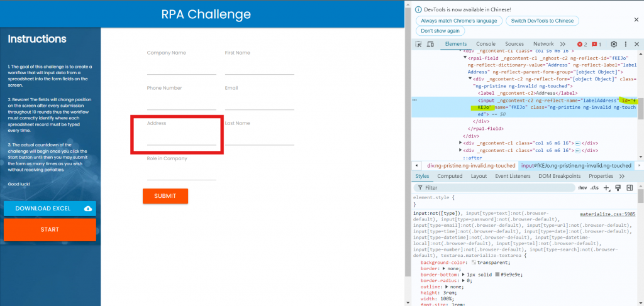
Task: Dismiss the DevTools language infobar
Action: click(636, 19)
